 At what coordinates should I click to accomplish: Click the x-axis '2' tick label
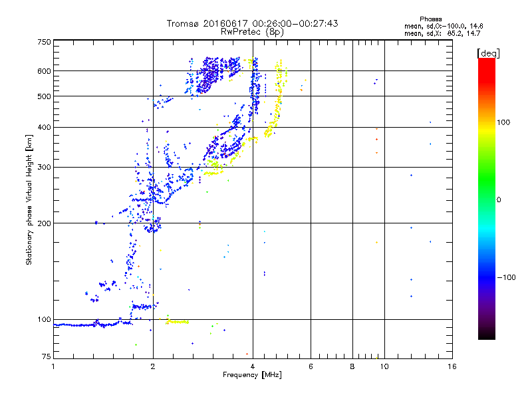[x=153, y=366]
